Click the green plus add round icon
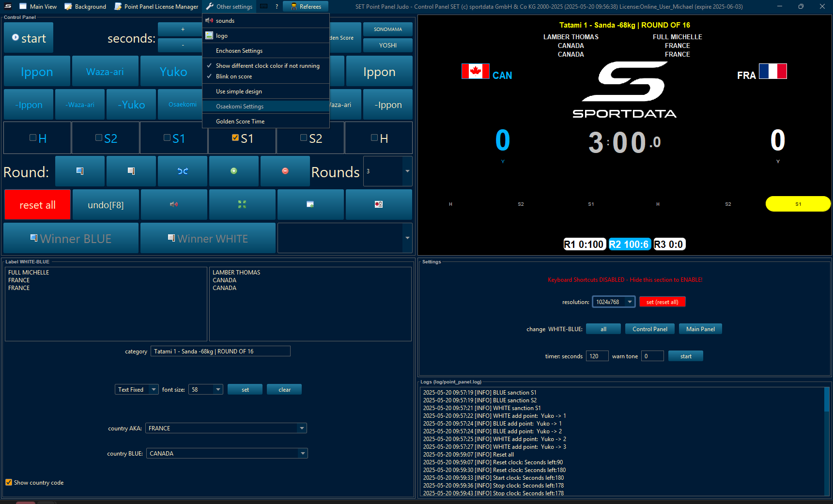 click(x=234, y=171)
